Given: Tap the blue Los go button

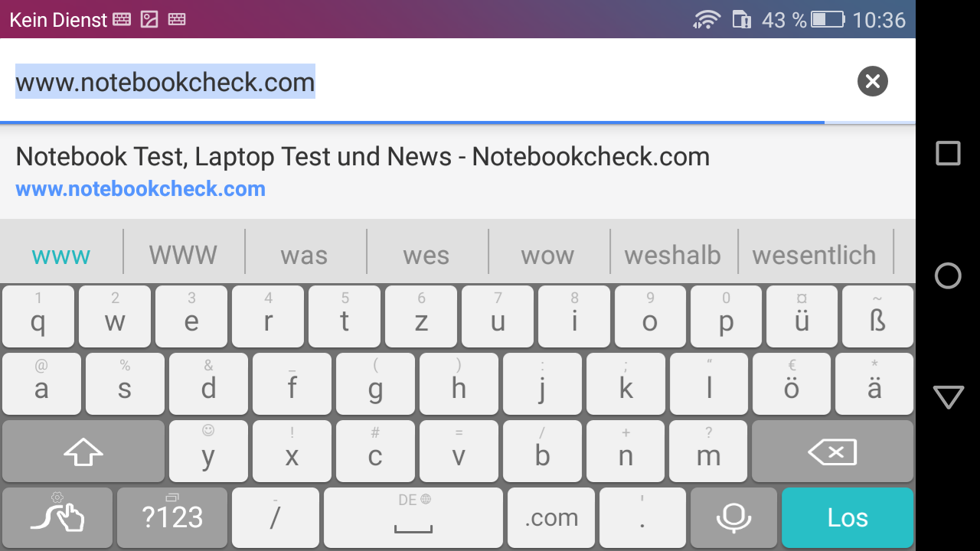Looking at the screenshot, I should tap(848, 518).
